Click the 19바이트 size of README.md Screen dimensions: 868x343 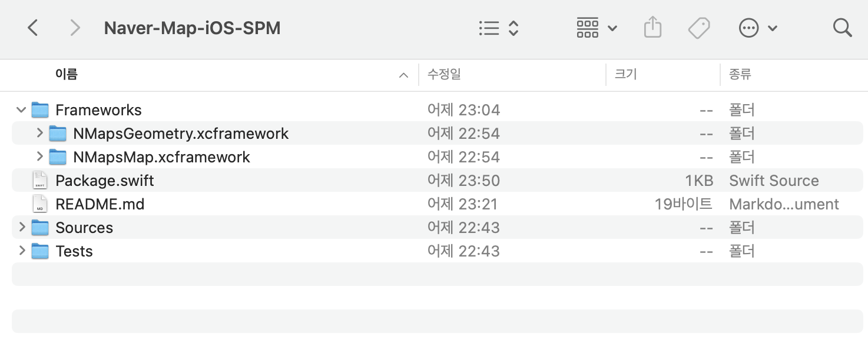click(x=684, y=204)
